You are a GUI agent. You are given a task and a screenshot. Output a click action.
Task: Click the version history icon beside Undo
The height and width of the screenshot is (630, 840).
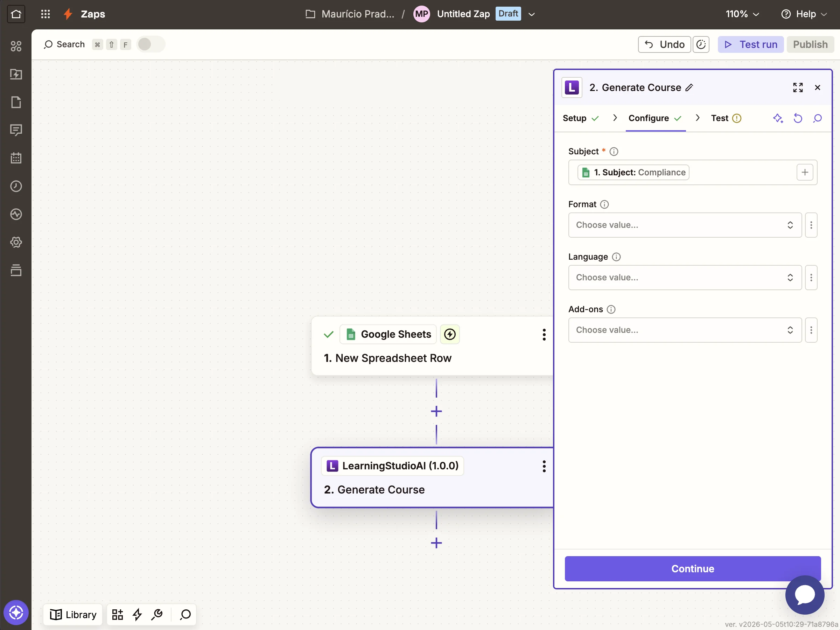tap(701, 44)
